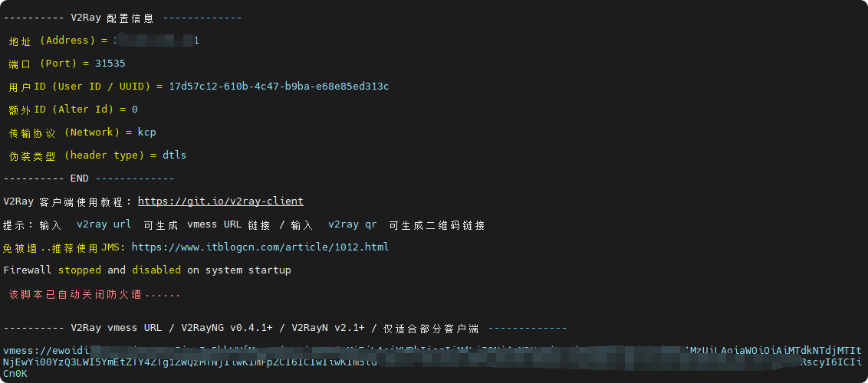This screenshot has height=383, width=868.
Task: Click the cyan "v2ray url" command text
Action: [x=104, y=225]
